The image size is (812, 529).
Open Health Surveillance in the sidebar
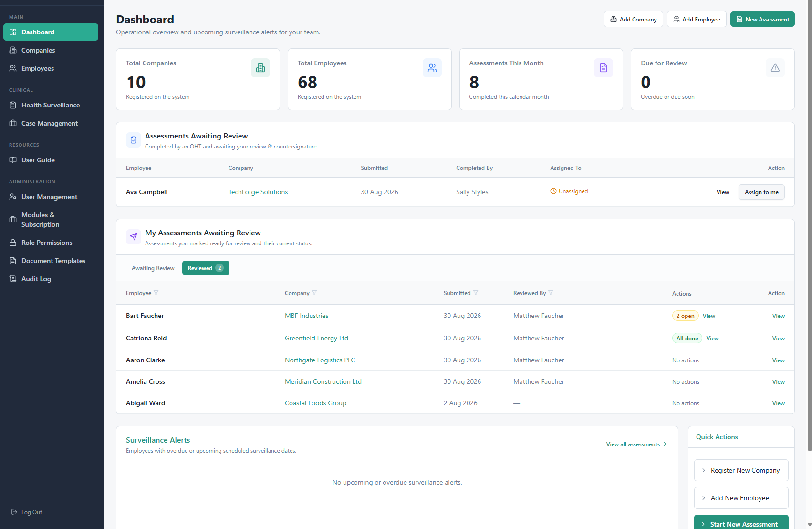51,105
